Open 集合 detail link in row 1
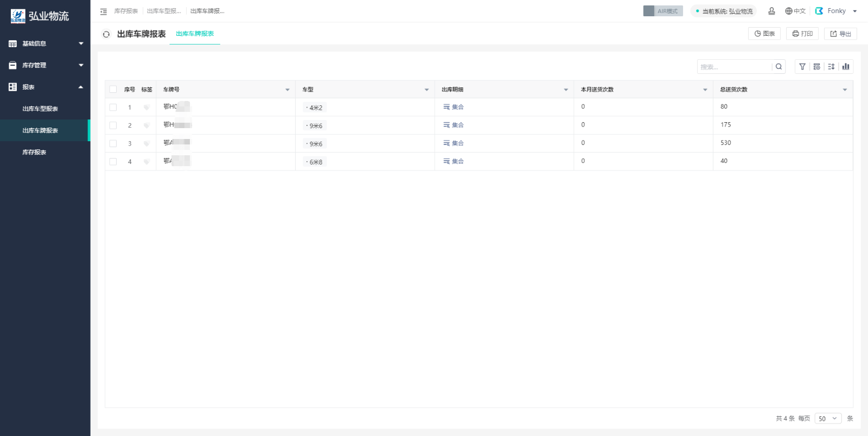This screenshot has height=436, width=868. click(x=454, y=107)
